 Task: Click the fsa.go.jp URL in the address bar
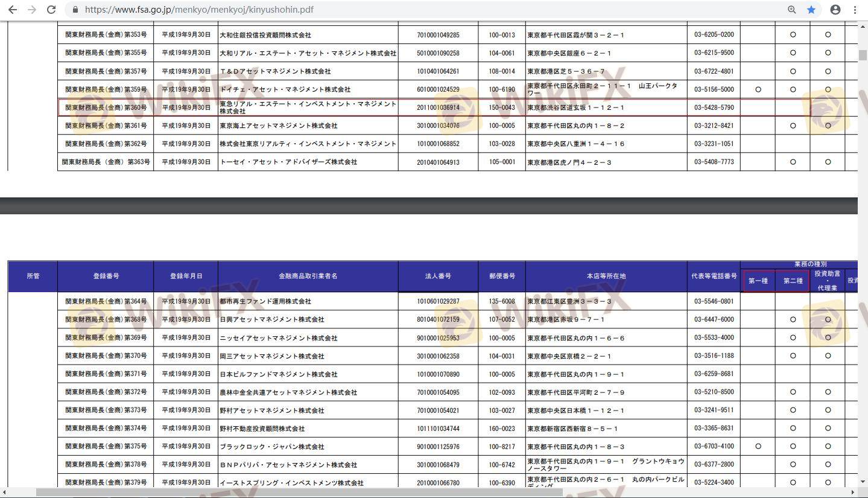coord(199,10)
